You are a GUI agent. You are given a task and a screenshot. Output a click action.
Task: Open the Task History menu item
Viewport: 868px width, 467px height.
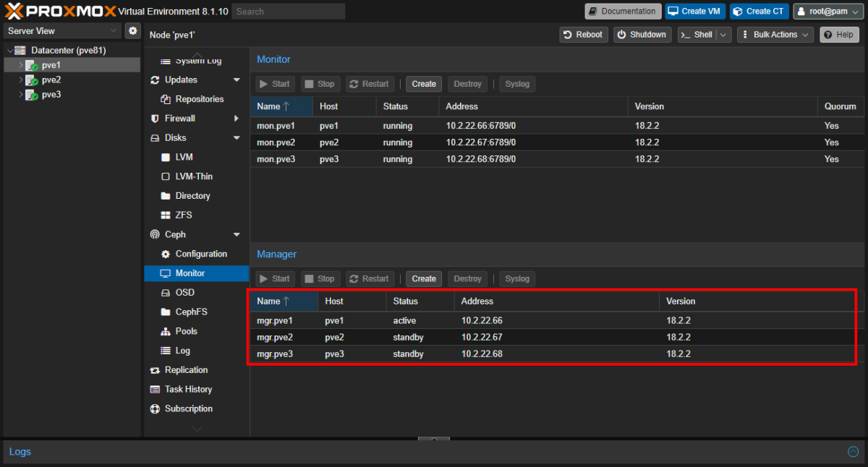coord(196,390)
